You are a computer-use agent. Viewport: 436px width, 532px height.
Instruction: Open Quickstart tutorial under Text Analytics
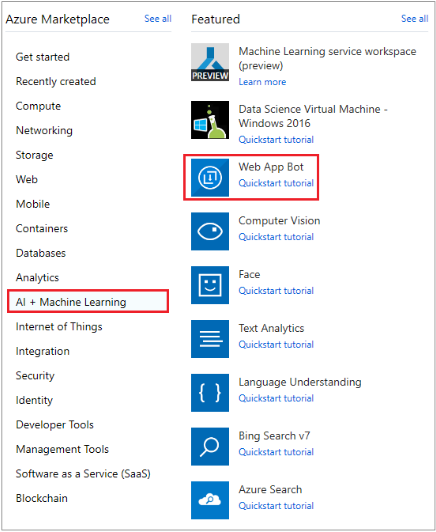click(x=276, y=345)
